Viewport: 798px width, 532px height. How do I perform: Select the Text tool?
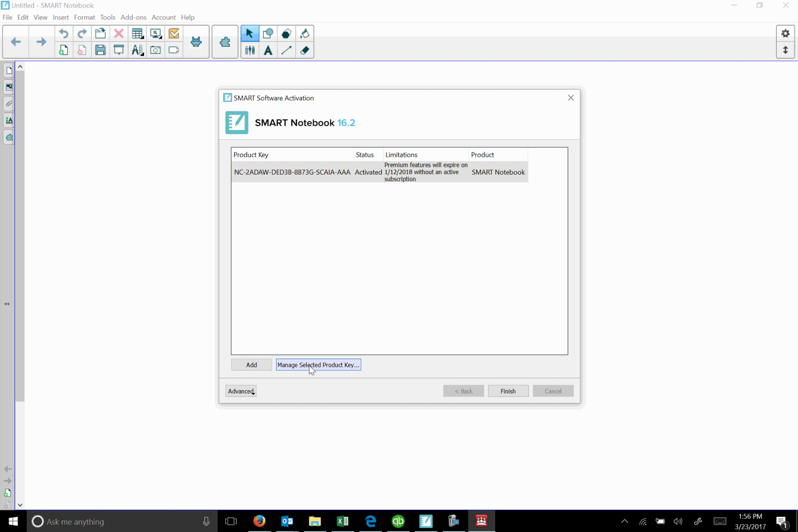coord(268,50)
